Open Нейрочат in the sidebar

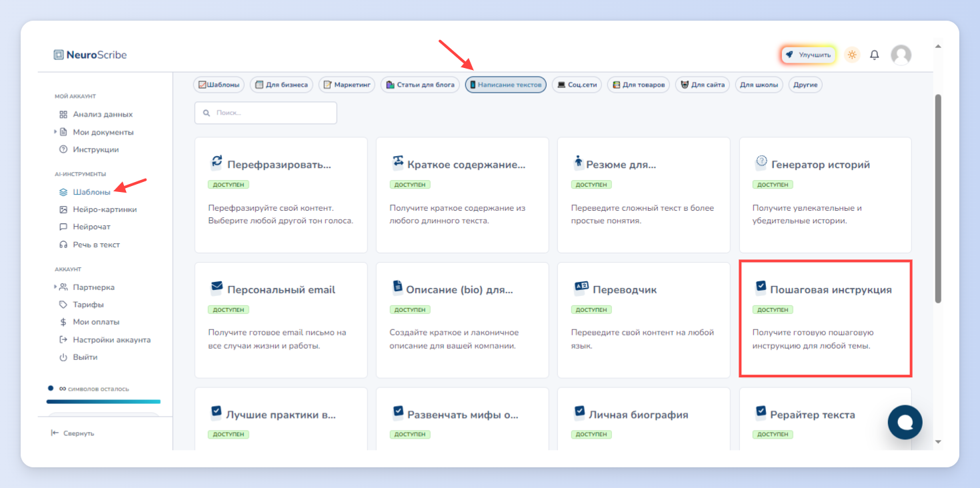coord(85,227)
